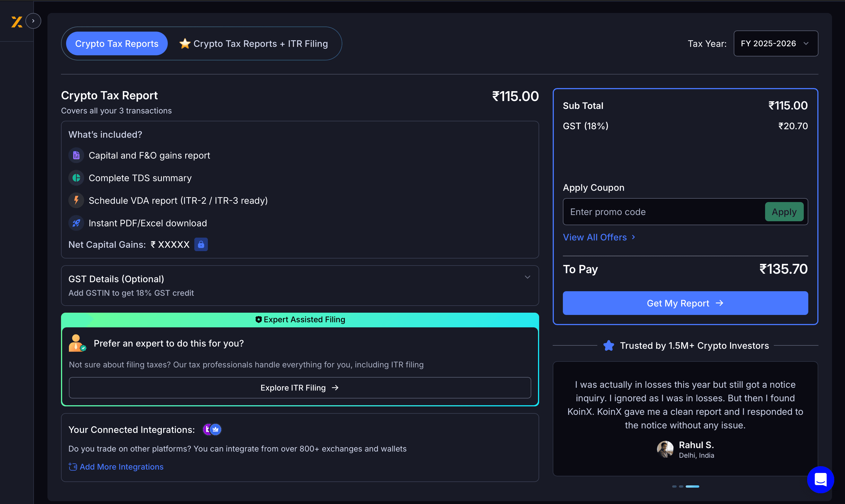Click the "Instant PDF/Excel download" text
This screenshot has height=504, width=845.
coord(148,223)
